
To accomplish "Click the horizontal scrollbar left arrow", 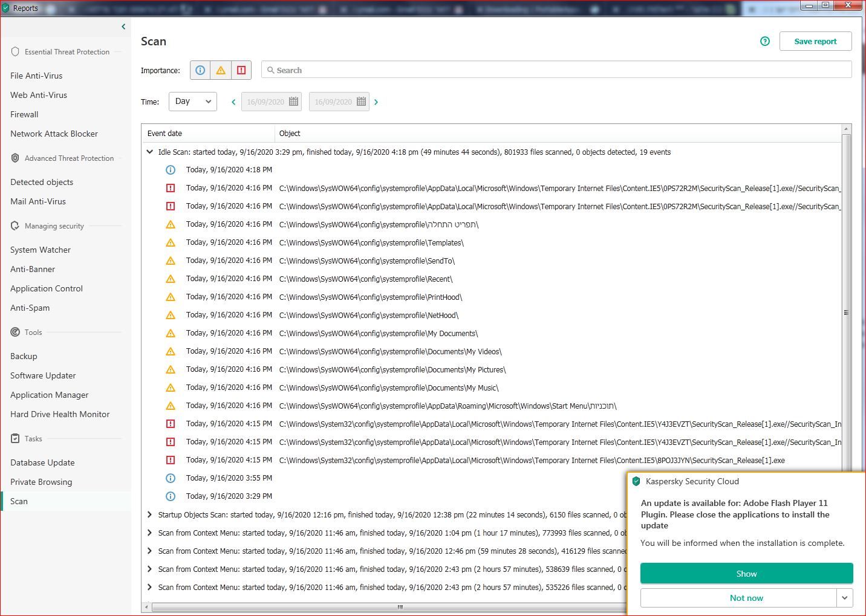I will click(146, 607).
